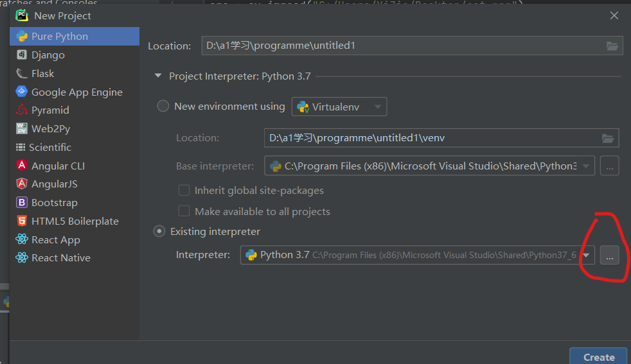
Task: Select New environment using radio button
Action: pyautogui.click(x=163, y=106)
